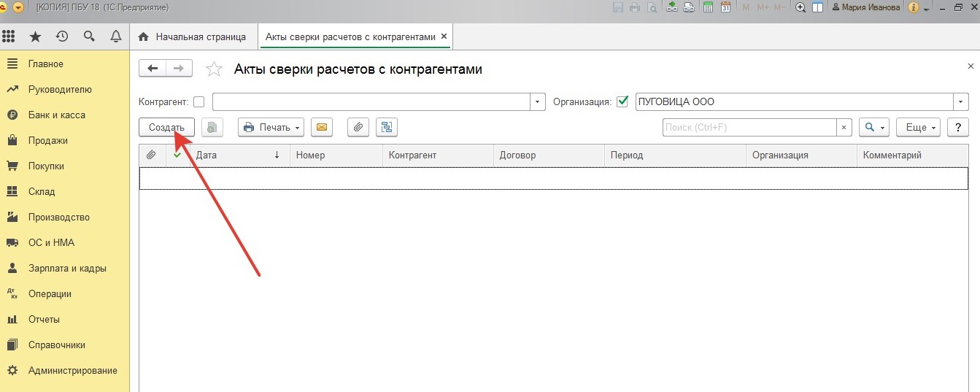Click the search field Поиск (Ctrl+F)

click(749, 128)
